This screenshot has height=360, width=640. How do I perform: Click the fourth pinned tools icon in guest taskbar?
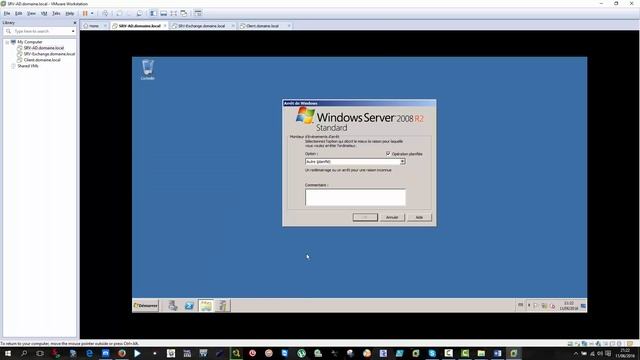pyautogui.click(x=222, y=305)
